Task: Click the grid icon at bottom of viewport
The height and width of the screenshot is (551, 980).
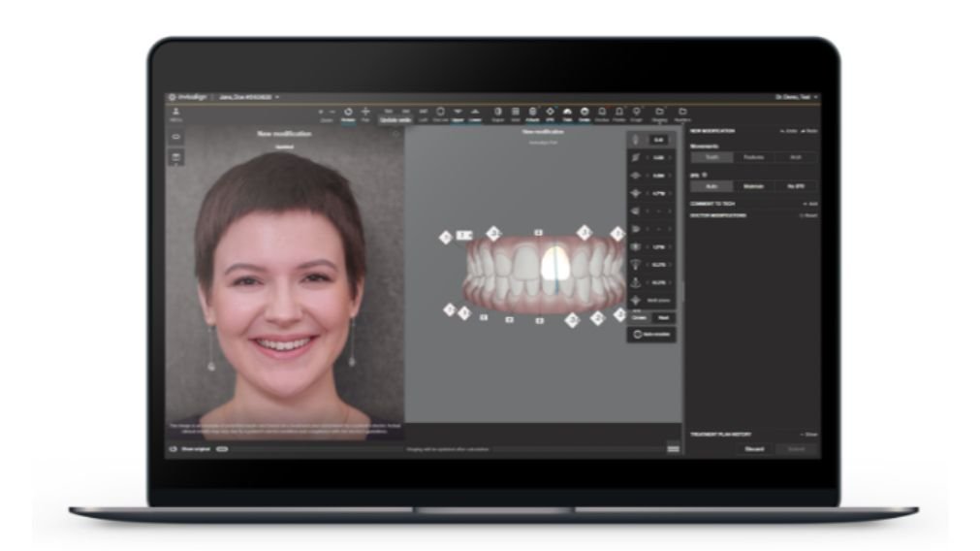Action: [673, 448]
